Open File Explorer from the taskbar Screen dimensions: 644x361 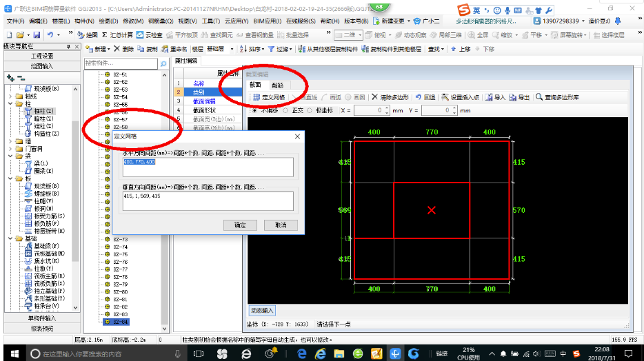[x=339, y=353]
